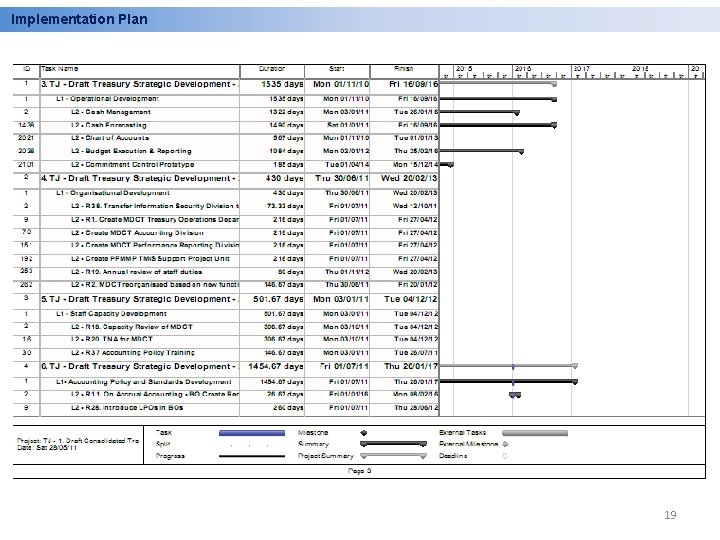
Task: Select the 'Create MDCT Accounting Division' task
Action: pos(137,233)
